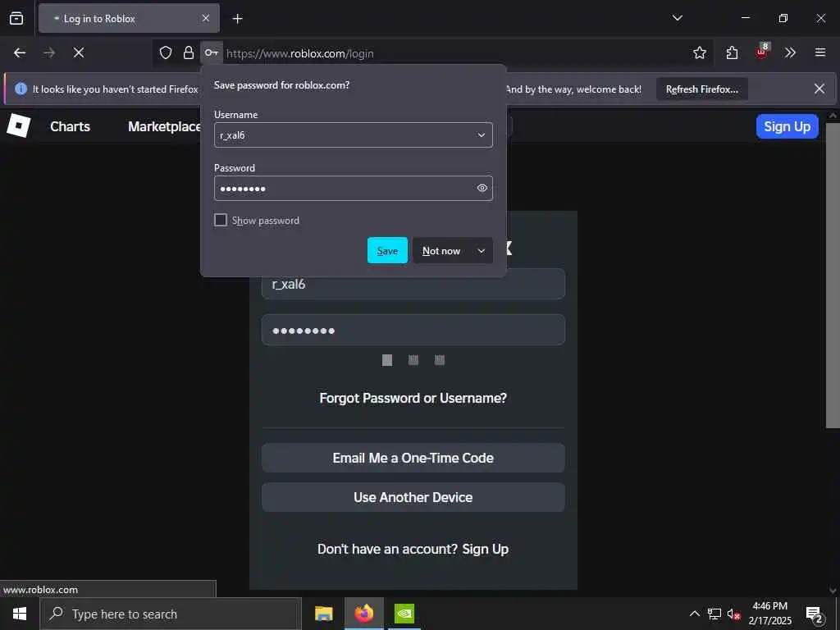840x630 pixels.
Task: Open the notification center icon
Action: 815,614
